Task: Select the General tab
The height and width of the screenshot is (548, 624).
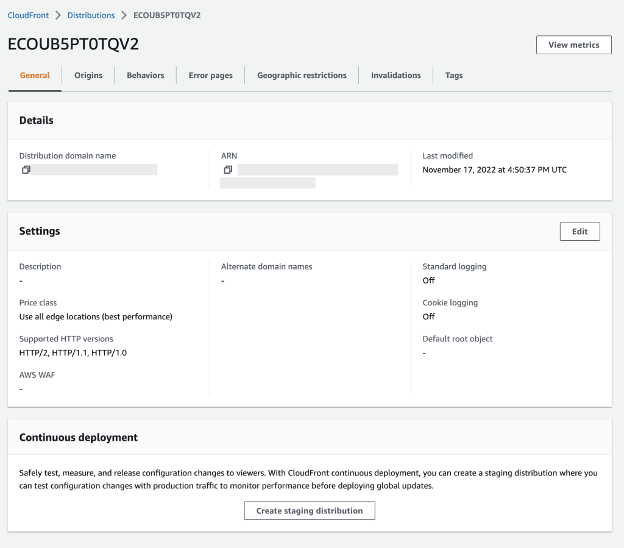Action: pos(35,75)
